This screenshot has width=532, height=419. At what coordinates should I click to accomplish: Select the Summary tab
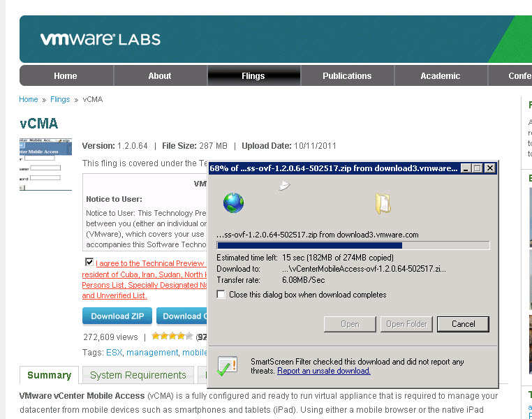(x=49, y=375)
